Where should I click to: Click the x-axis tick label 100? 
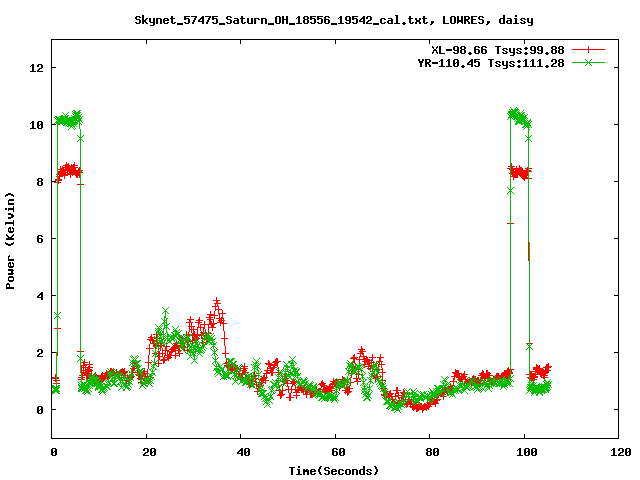click(x=527, y=452)
